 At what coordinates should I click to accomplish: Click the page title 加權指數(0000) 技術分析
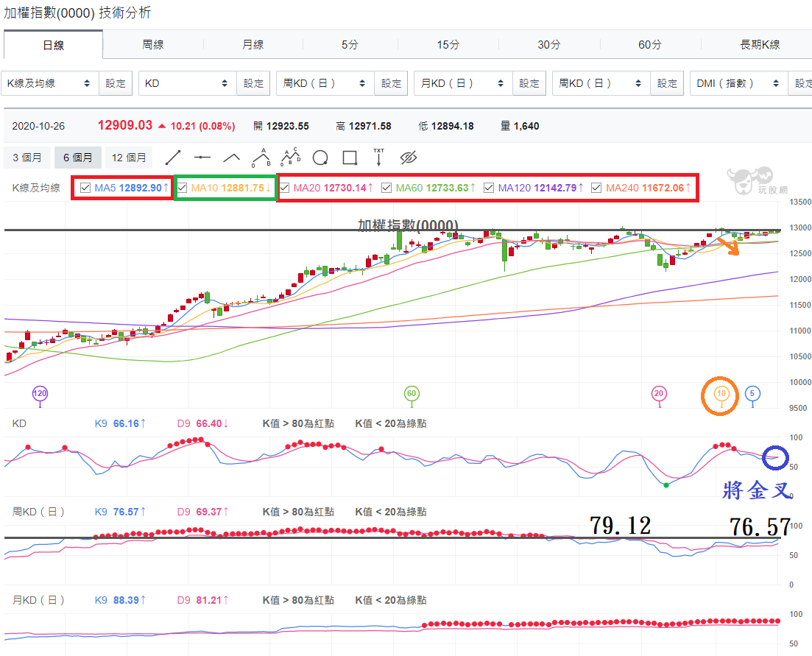pos(77,13)
